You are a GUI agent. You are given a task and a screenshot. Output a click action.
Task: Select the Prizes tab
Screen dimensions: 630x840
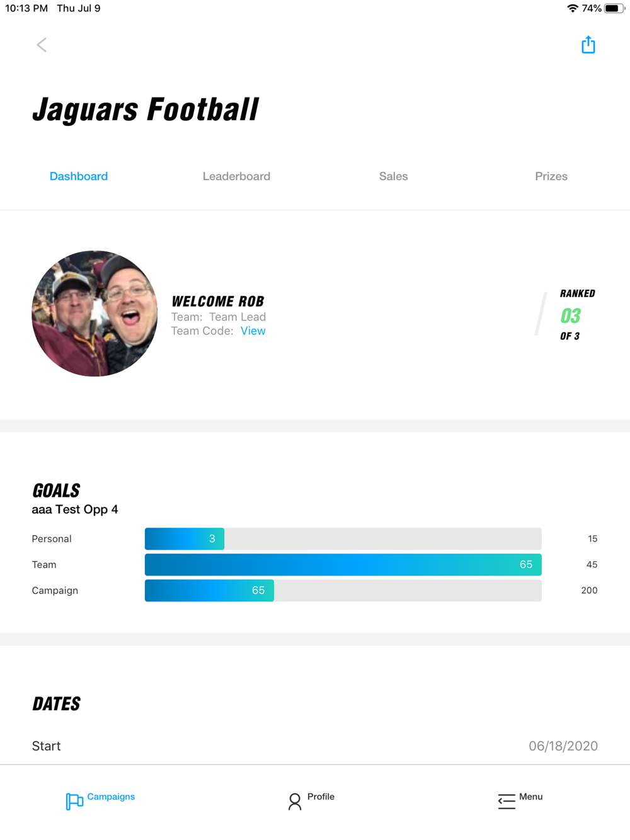coord(551,176)
